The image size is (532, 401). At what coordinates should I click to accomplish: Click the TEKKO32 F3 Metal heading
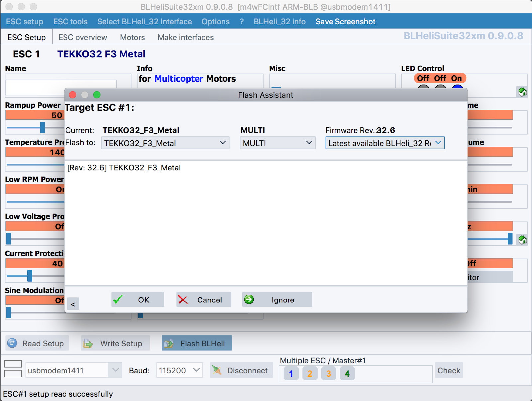coord(101,54)
